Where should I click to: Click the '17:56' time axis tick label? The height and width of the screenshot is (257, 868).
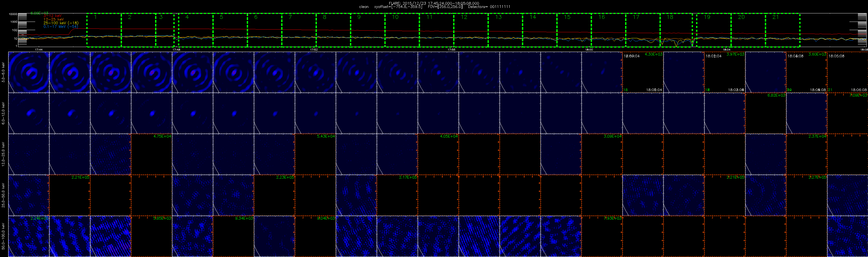click(x=451, y=50)
